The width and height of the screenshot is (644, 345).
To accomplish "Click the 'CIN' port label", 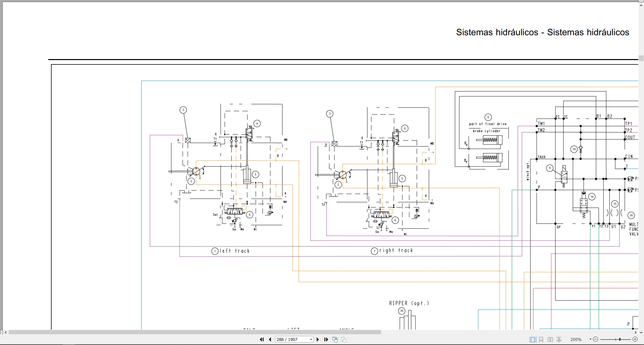I will click(x=629, y=156).
